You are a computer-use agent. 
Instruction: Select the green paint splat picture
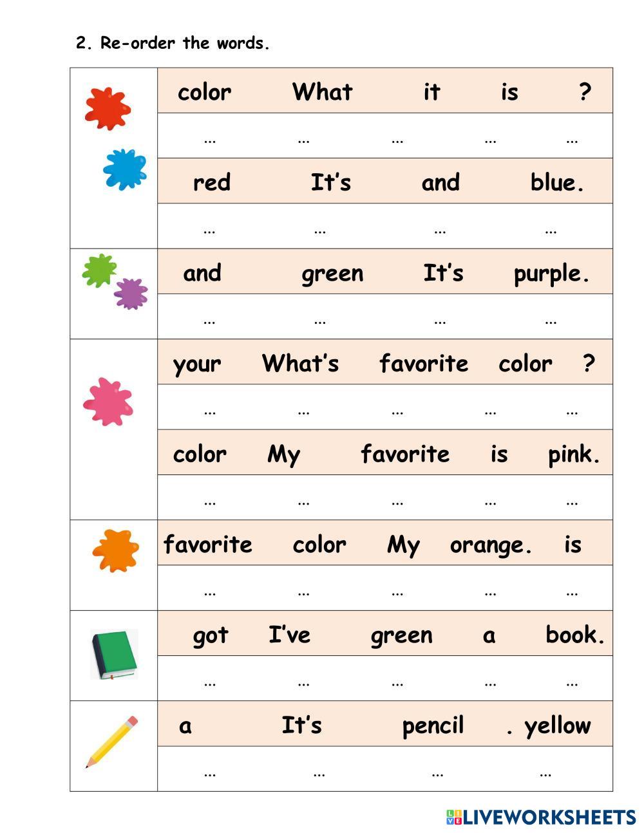click(99, 270)
